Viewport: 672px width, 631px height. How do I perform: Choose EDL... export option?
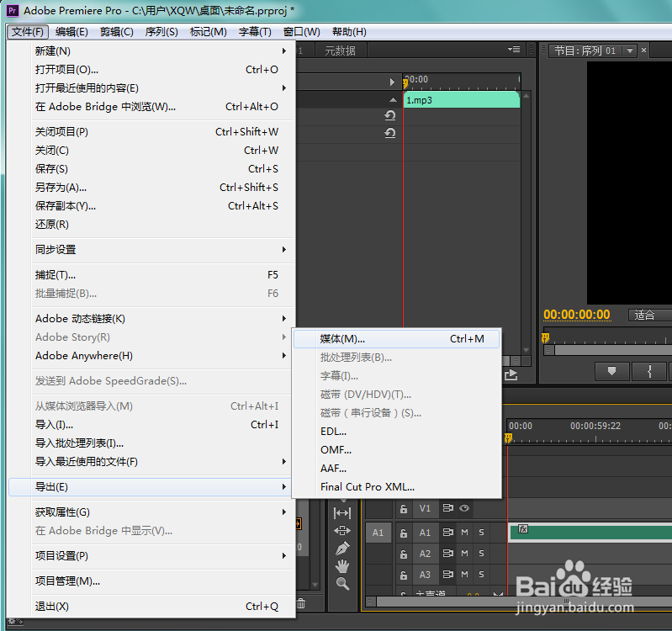click(x=396, y=432)
